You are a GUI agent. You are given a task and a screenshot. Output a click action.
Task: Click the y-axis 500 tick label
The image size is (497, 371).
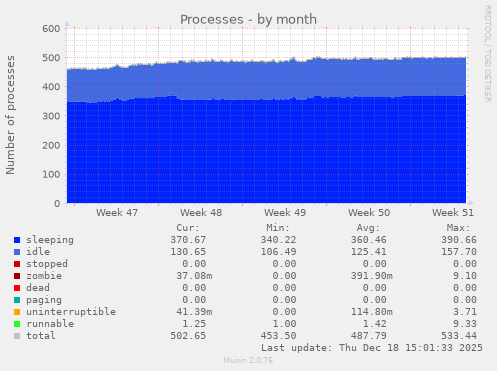(51, 58)
